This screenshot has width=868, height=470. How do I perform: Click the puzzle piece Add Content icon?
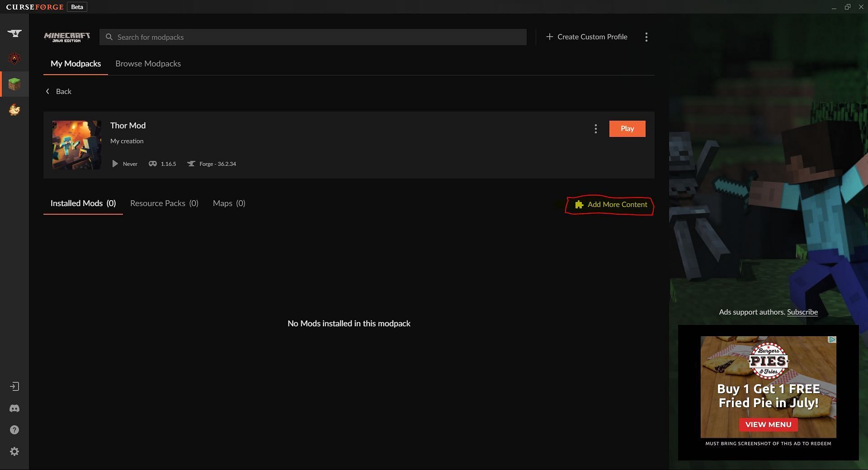pos(579,205)
